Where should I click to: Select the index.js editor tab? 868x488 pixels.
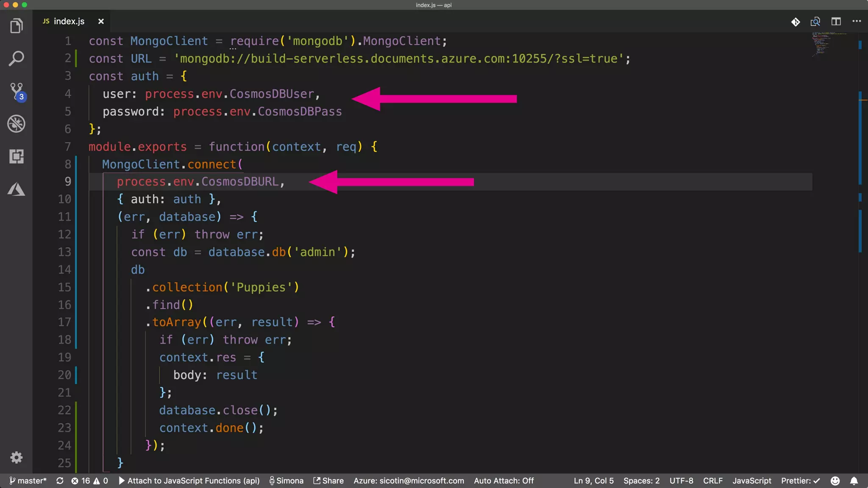69,21
